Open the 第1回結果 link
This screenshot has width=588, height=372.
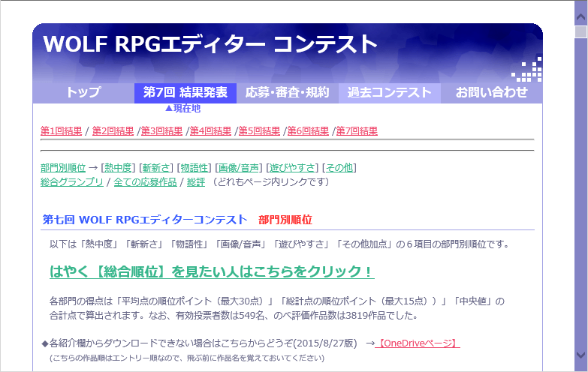[61, 131]
